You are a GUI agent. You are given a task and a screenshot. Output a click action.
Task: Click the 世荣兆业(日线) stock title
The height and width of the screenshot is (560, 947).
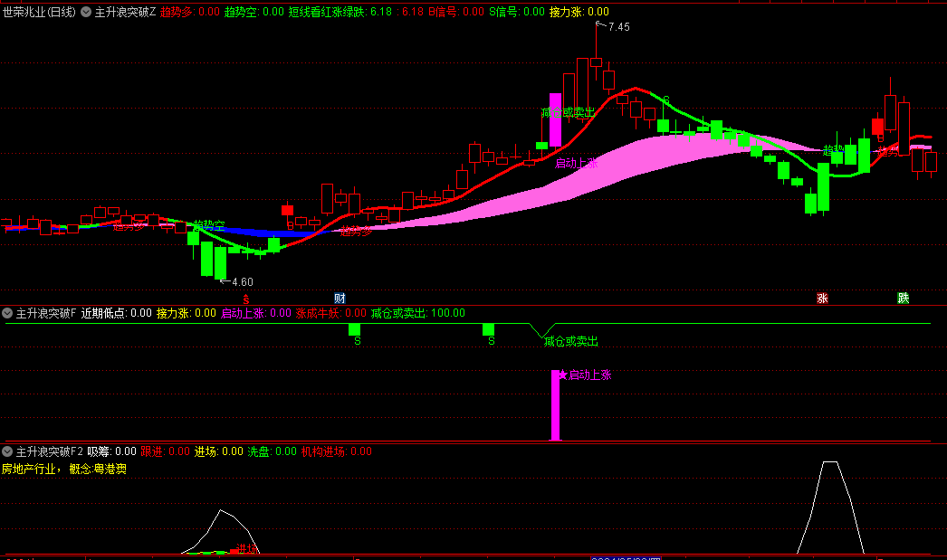40,12
